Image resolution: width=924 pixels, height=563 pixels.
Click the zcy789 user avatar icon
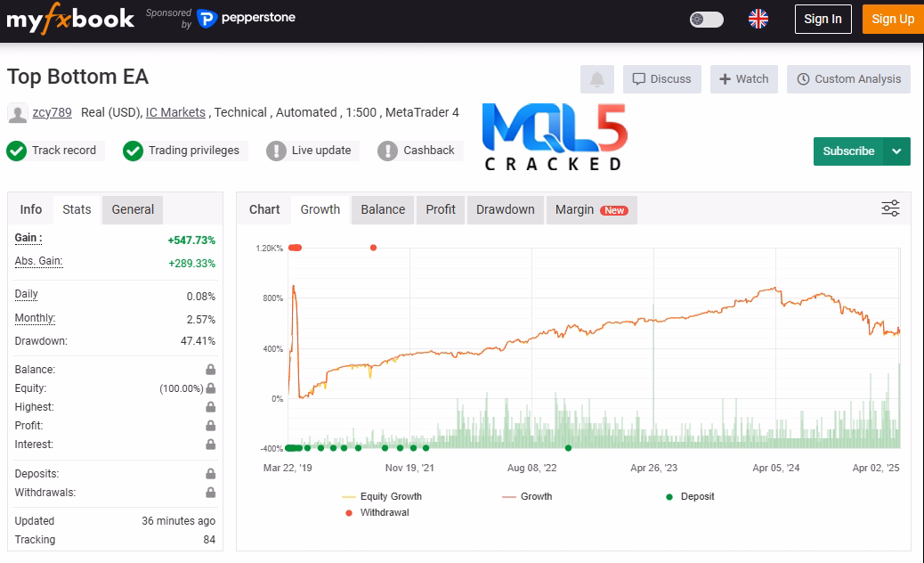point(17,113)
